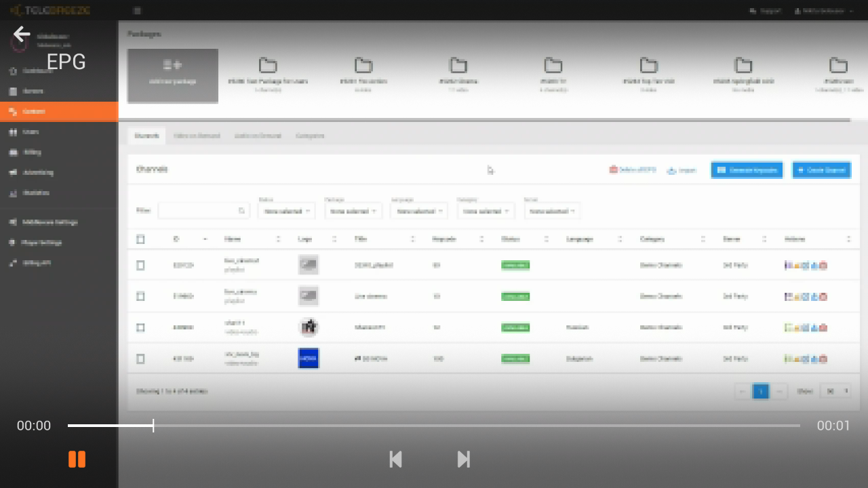Open the Show entries count dropdown
868x488 pixels.
click(835, 391)
